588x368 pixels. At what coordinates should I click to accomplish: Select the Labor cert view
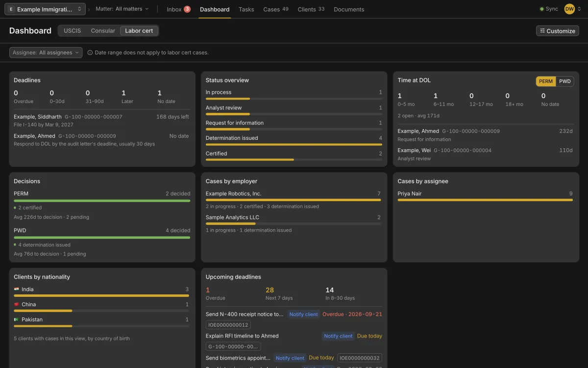(x=139, y=30)
